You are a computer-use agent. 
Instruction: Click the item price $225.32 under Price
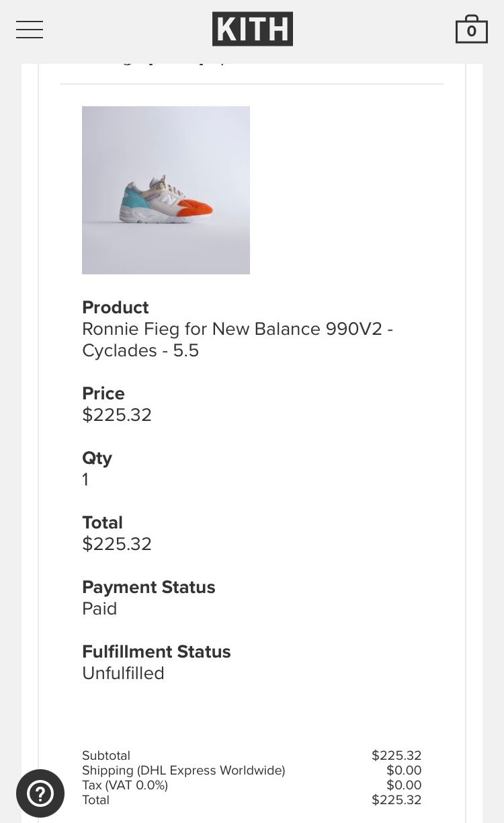(117, 415)
